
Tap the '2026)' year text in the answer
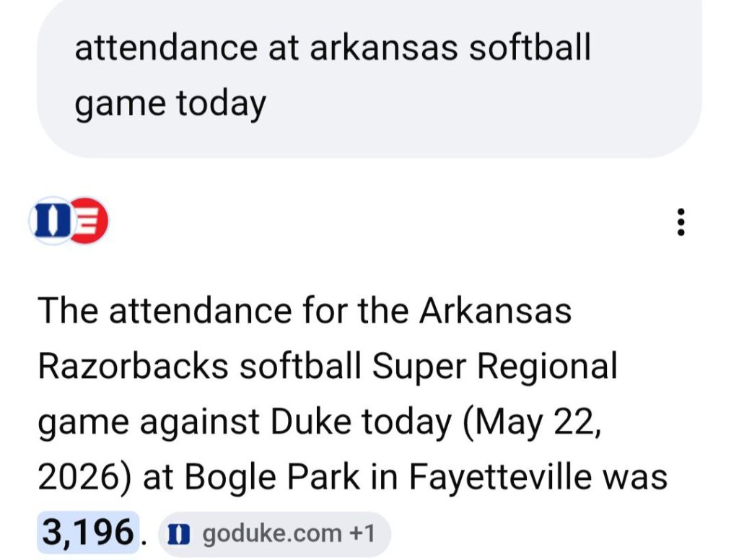(84, 478)
